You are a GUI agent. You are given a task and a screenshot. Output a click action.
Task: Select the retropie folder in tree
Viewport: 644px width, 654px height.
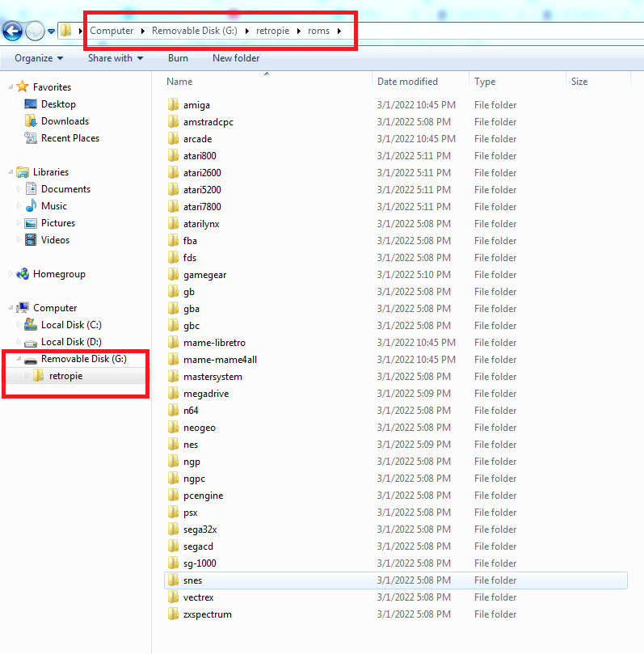(x=66, y=376)
